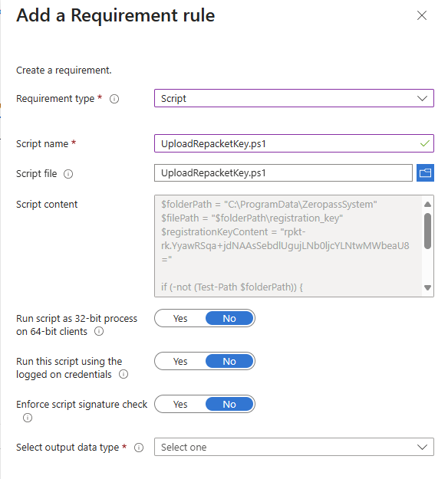Viewport: 448px width, 479px height.
Task: Click info icon for logged on credentials
Action: (124, 374)
